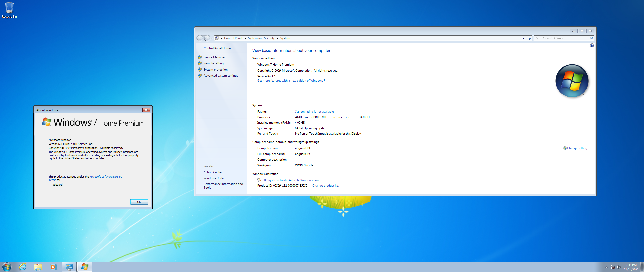Launch Windows Media Player from taskbar
The height and width of the screenshot is (272, 644).
point(53,267)
